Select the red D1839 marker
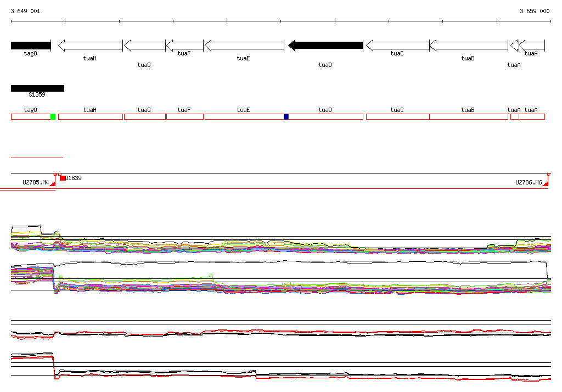The height and width of the screenshot is (392, 562). pyautogui.click(x=63, y=178)
